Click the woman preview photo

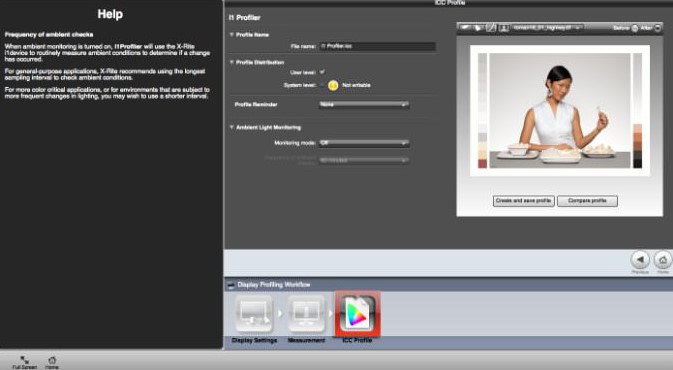(x=560, y=110)
